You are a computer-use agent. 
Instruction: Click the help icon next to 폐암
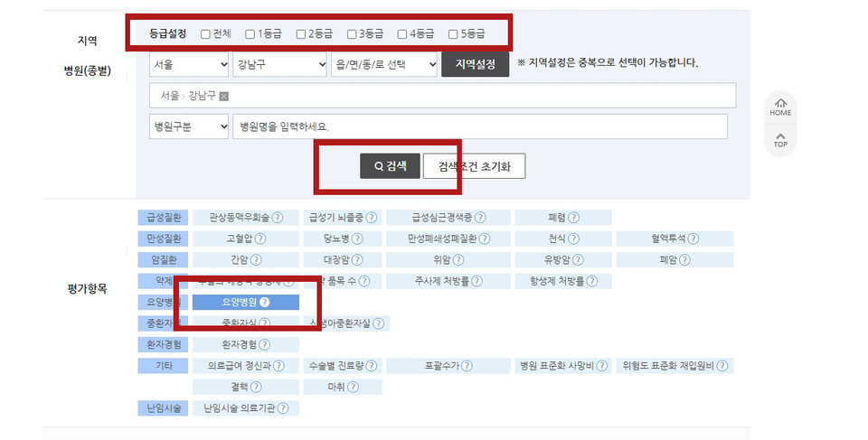(684, 259)
